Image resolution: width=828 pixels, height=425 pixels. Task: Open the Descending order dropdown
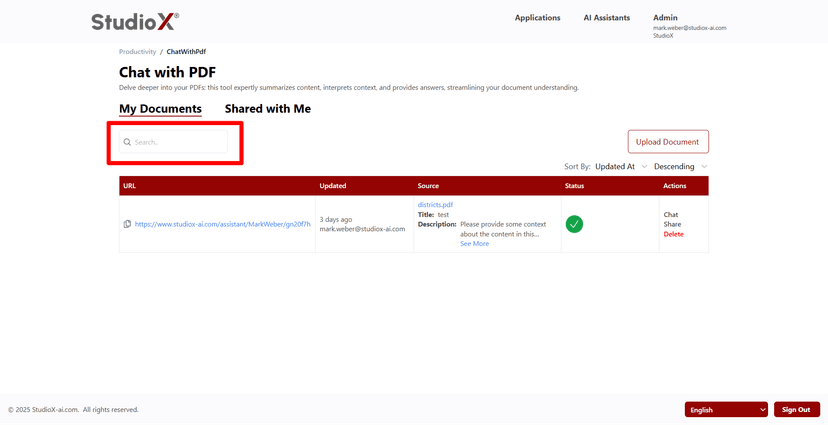pyautogui.click(x=680, y=166)
